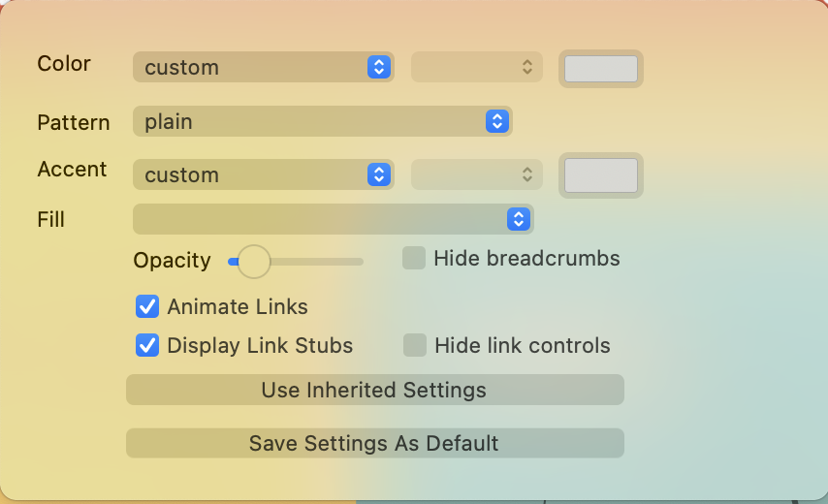Disable the Display Link Stubs checkbox
The width and height of the screenshot is (828, 504).
coord(147,345)
